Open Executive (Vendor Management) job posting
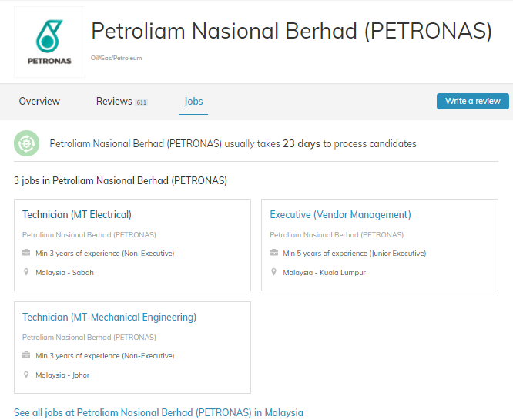 click(340, 215)
